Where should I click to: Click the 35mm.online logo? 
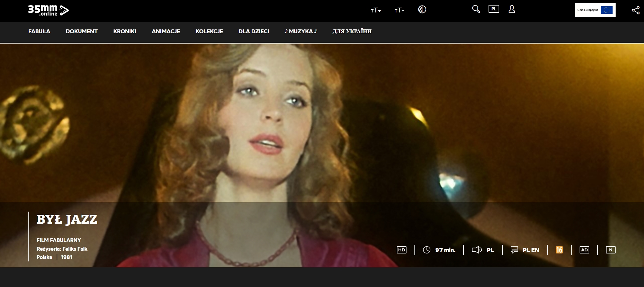click(48, 10)
